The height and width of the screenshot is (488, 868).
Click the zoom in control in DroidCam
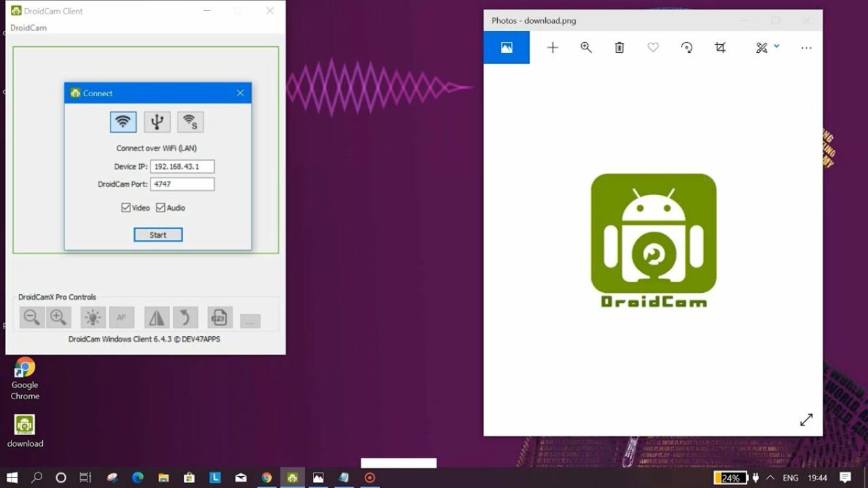click(58, 317)
